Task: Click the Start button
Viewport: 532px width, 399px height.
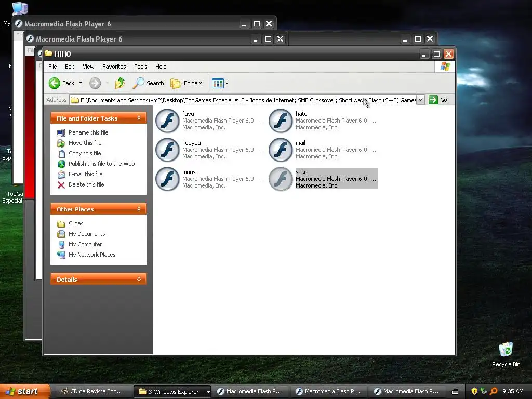Action: tap(24, 392)
